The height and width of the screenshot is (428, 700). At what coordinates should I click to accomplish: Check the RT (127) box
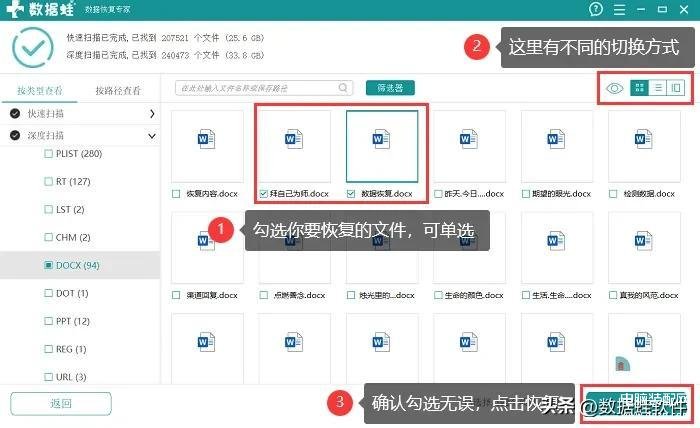pyautogui.click(x=49, y=182)
